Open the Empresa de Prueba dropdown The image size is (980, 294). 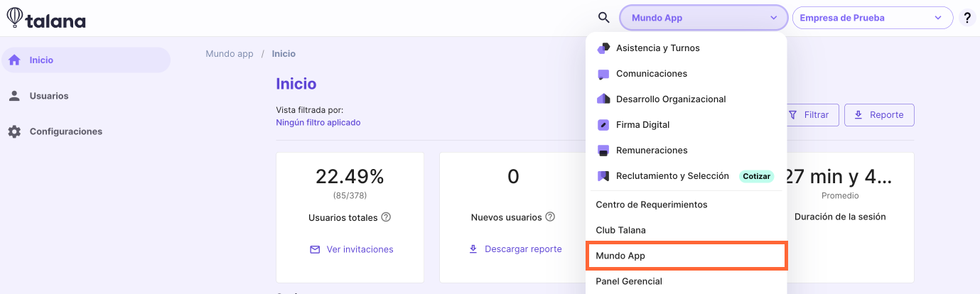872,18
